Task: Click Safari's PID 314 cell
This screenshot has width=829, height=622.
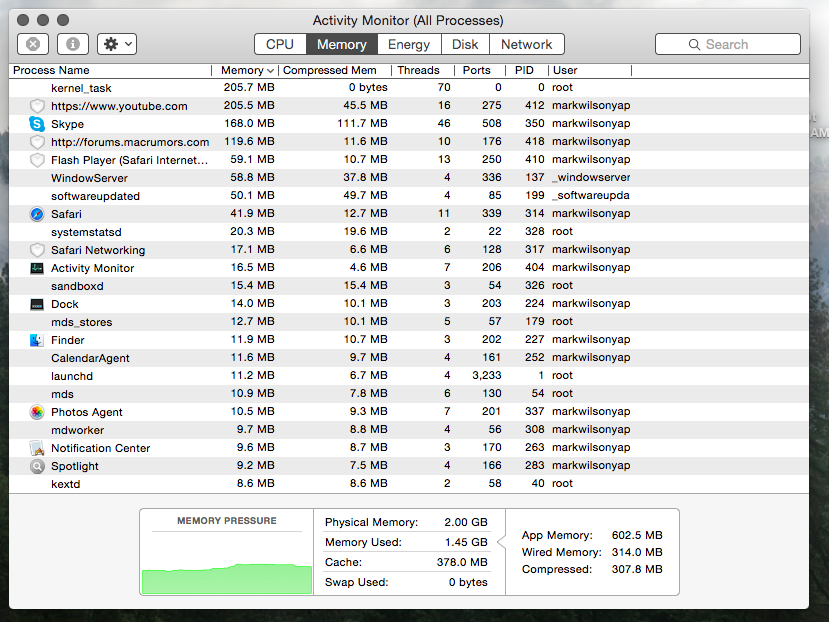Action: [535, 213]
